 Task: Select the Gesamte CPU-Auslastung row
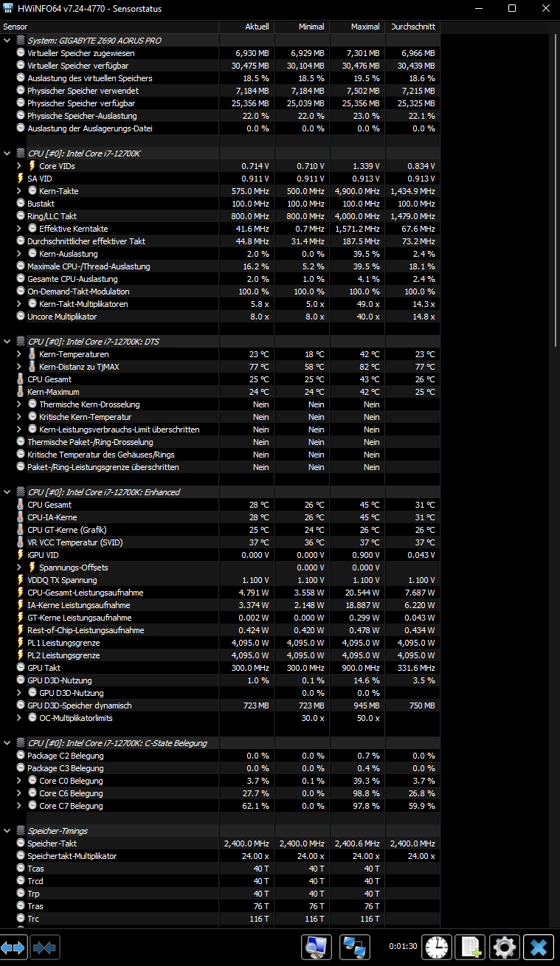tap(220, 279)
